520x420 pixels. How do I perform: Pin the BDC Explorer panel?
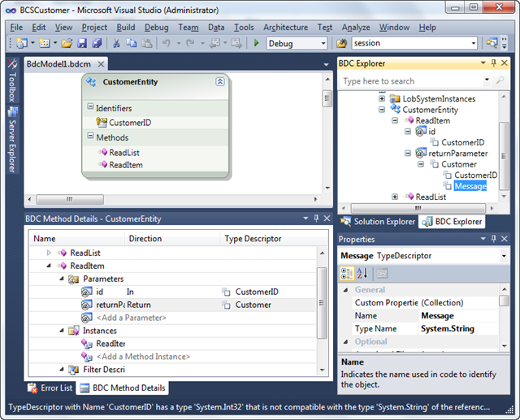tap(494, 63)
